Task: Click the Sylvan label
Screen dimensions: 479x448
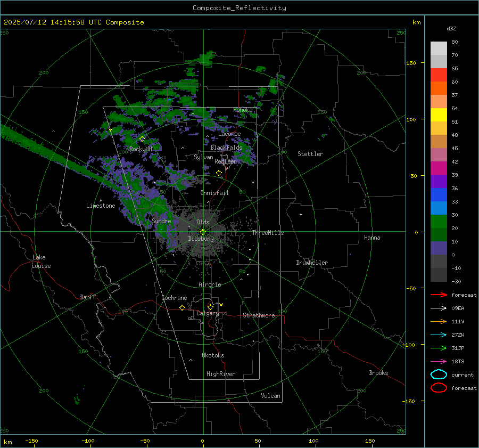Action: click(203, 157)
